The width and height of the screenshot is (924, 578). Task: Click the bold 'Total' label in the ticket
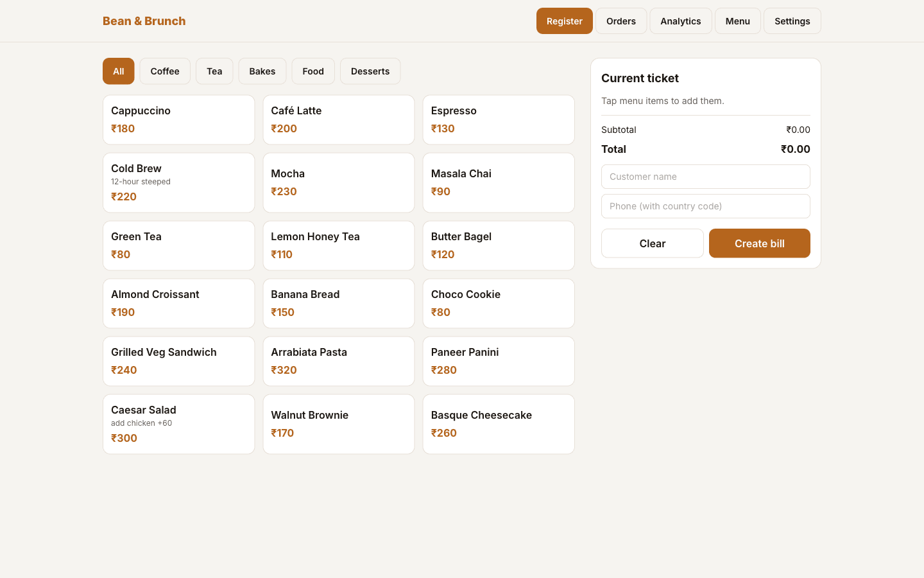[x=613, y=149]
